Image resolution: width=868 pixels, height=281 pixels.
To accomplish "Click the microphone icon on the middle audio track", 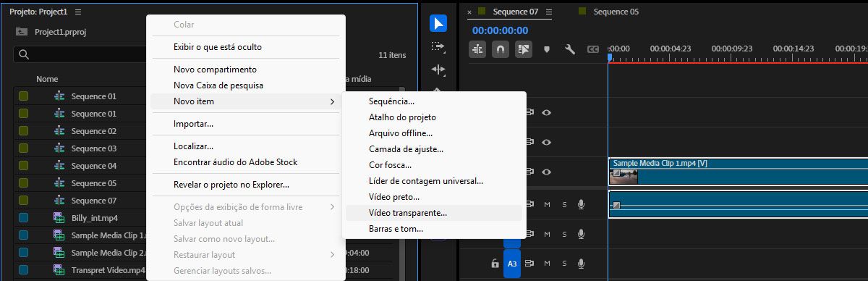I will pos(581,234).
